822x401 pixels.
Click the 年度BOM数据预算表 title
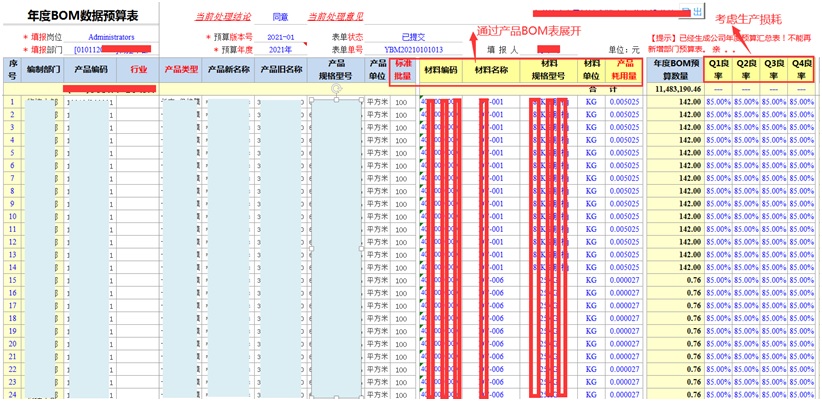coord(83,16)
